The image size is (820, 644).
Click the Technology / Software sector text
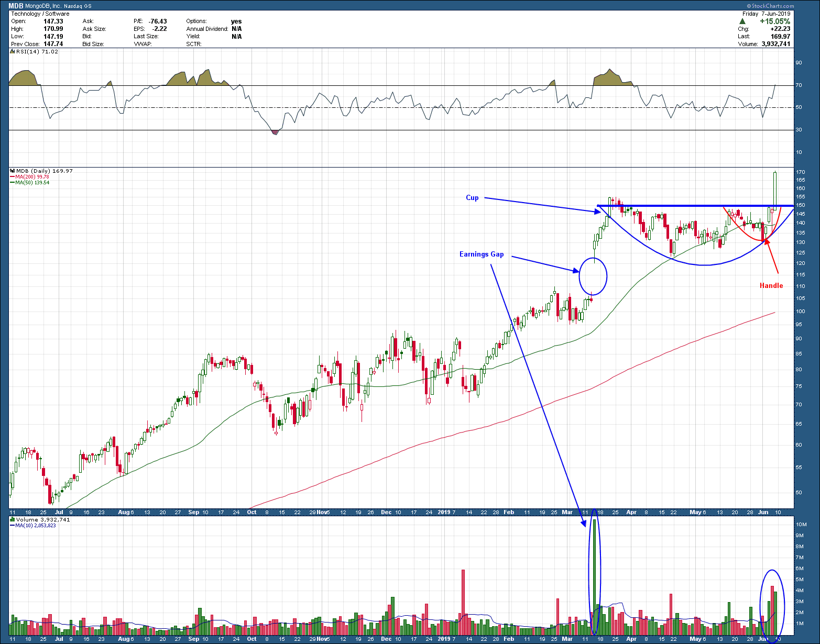pyautogui.click(x=40, y=14)
